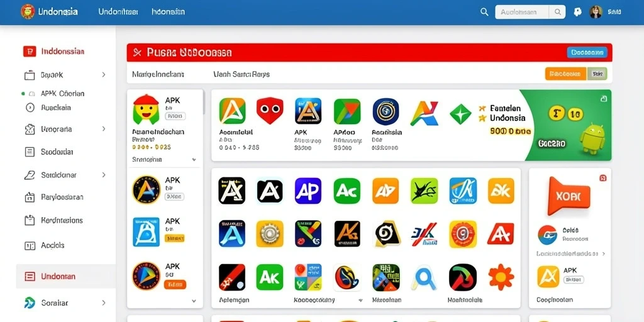
Task: Click the search input field in the header
Action: click(x=523, y=12)
